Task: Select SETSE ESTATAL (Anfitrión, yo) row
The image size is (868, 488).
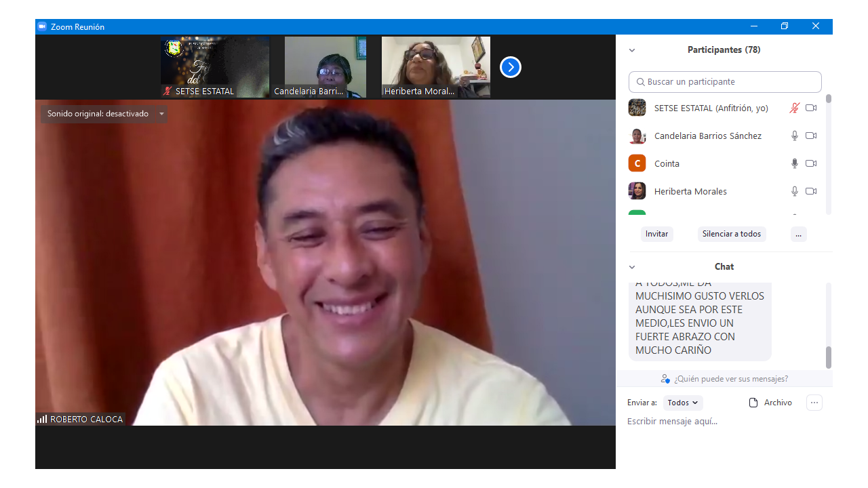Action: [x=724, y=108]
